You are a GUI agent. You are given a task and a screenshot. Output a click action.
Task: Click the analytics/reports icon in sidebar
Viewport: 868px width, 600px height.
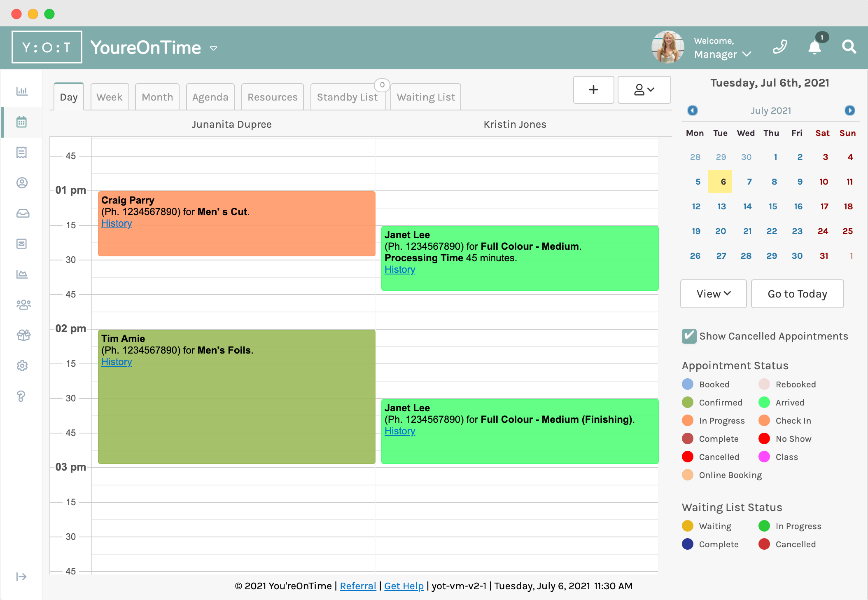point(22,91)
